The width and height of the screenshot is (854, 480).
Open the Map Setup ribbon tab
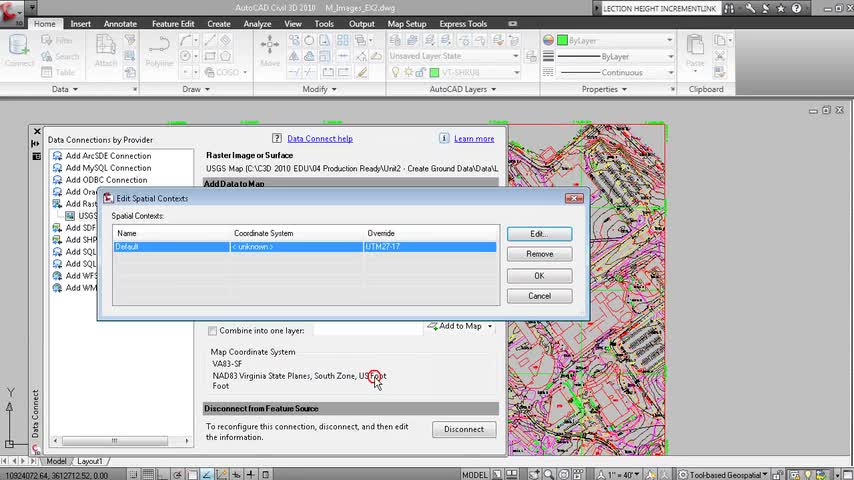(407, 24)
